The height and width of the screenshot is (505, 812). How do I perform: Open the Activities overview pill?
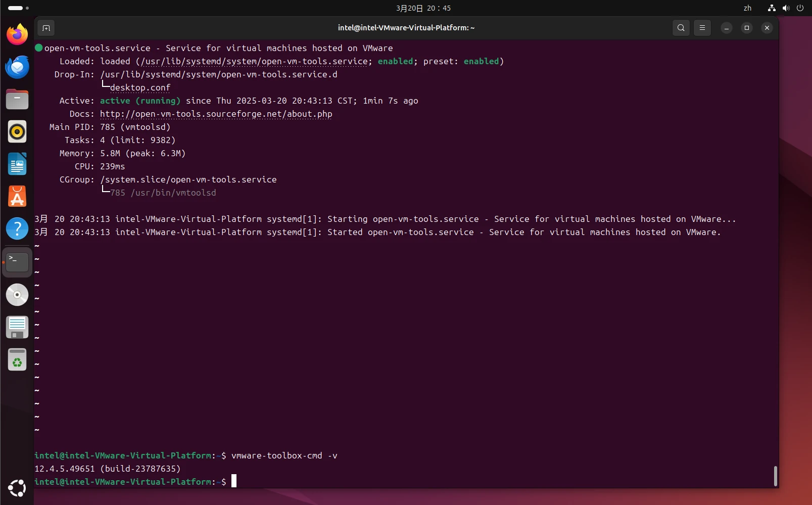point(19,8)
